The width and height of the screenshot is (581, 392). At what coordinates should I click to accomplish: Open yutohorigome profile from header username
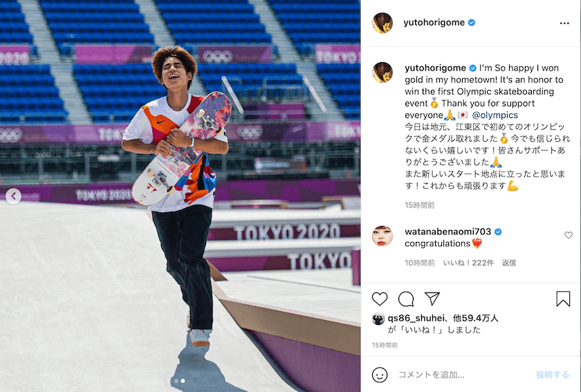[x=434, y=23]
